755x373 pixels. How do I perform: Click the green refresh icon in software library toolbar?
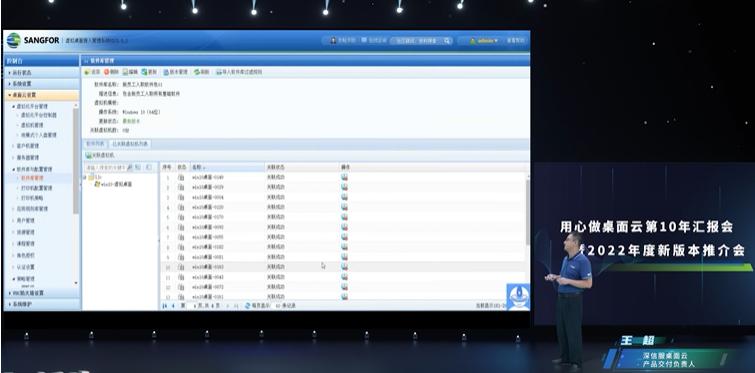point(197,72)
